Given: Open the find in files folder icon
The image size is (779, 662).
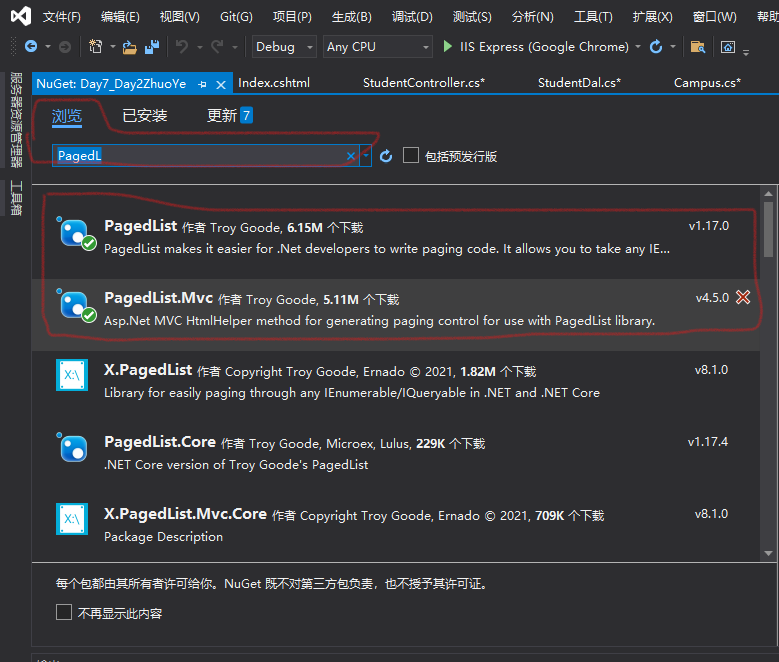Looking at the screenshot, I should tap(698, 47).
